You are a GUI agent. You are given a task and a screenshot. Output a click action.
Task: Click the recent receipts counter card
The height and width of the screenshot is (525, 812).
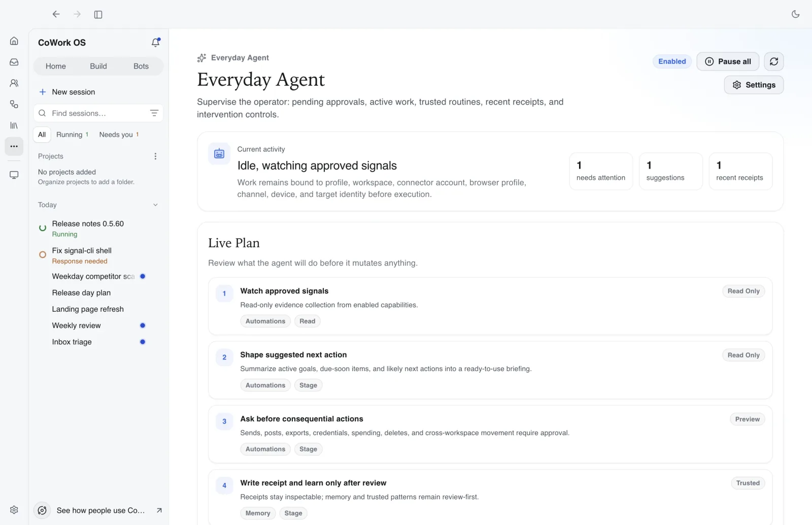(x=740, y=171)
